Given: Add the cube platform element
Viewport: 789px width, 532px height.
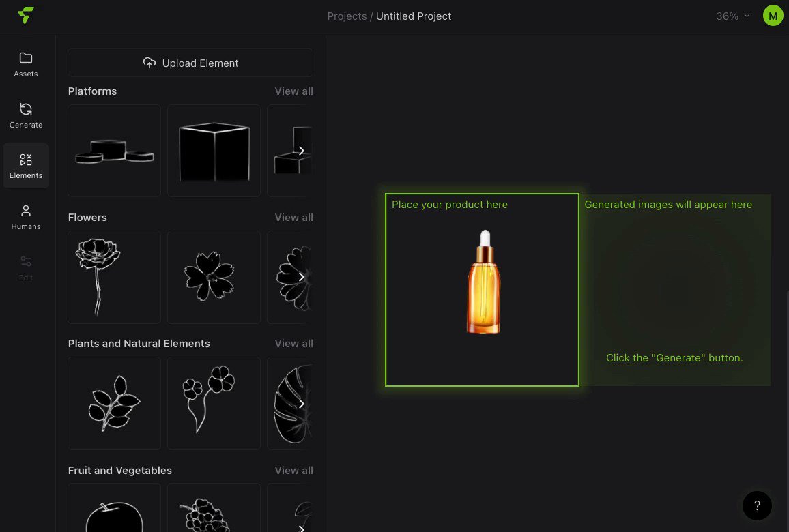Looking at the screenshot, I should 214,151.
